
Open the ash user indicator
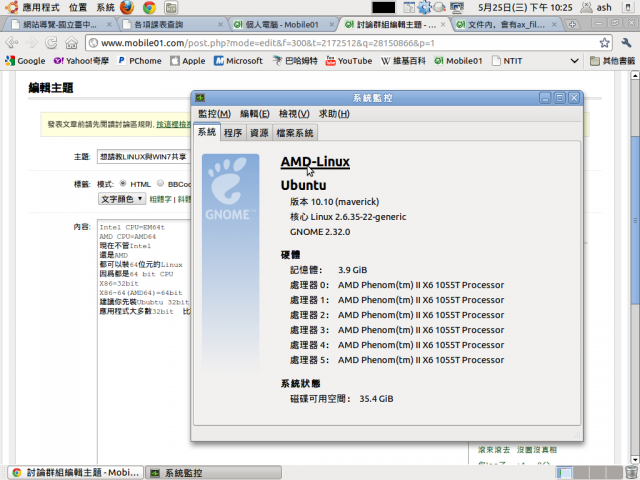597,7
